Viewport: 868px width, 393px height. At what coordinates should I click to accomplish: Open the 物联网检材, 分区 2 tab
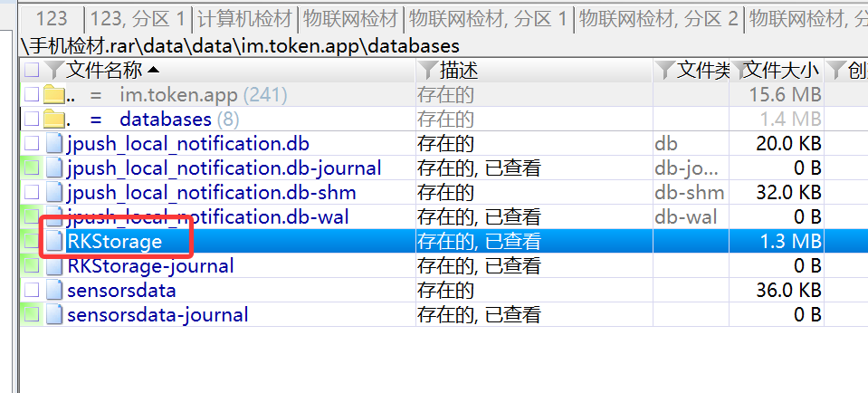pos(659,20)
